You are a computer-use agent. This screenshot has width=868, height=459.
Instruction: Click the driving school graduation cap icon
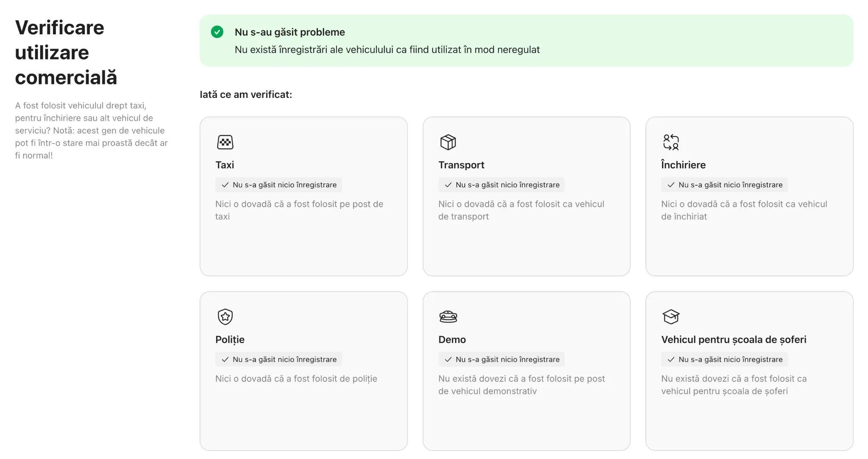tap(671, 317)
